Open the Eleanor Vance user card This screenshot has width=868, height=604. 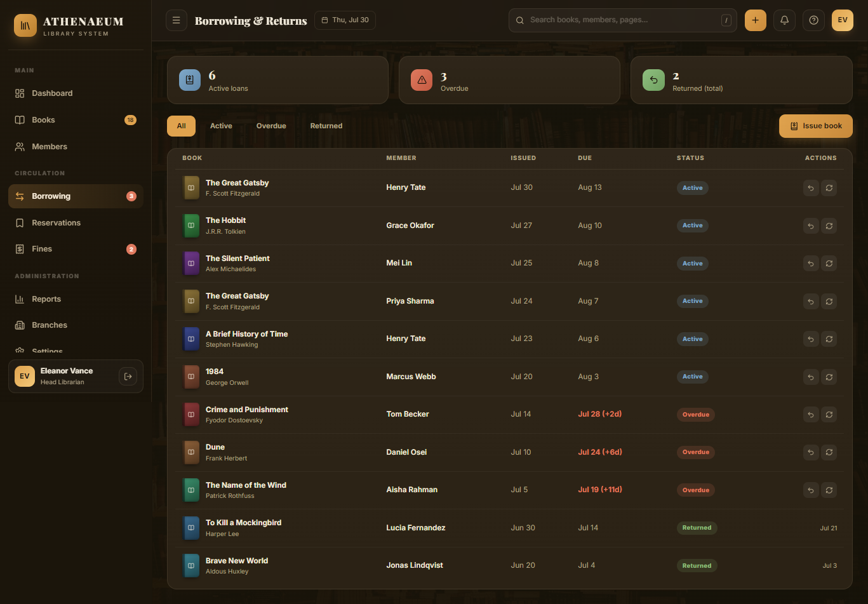(76, 377)
